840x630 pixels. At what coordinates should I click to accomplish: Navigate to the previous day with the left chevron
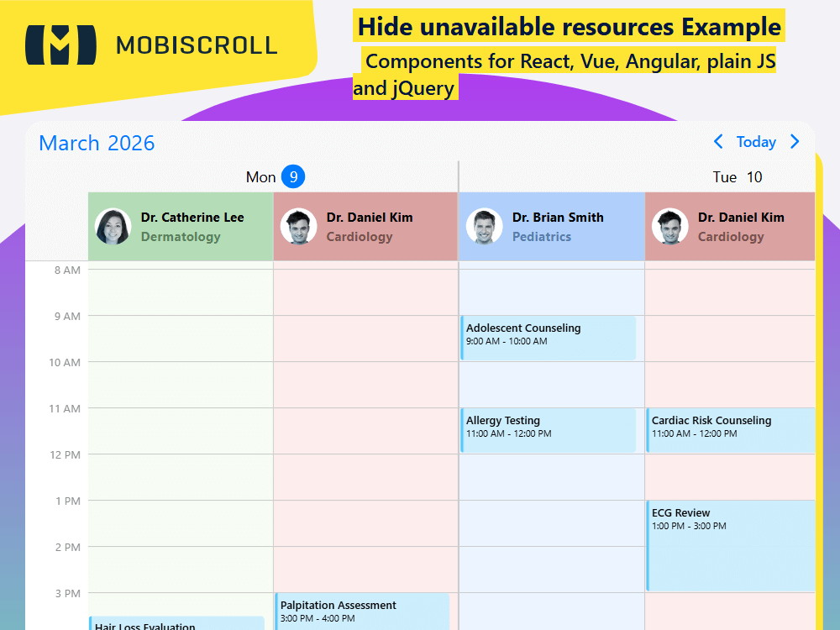point(718,142)
